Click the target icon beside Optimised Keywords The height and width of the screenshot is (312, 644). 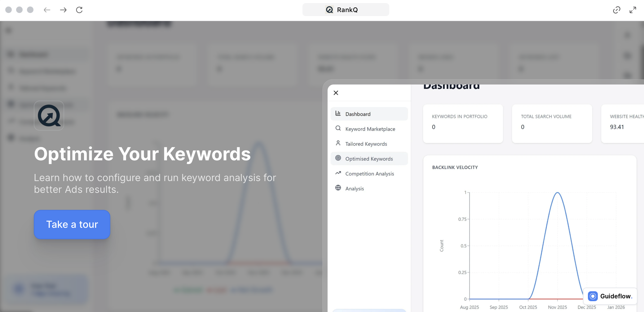[x=338, y=158]
